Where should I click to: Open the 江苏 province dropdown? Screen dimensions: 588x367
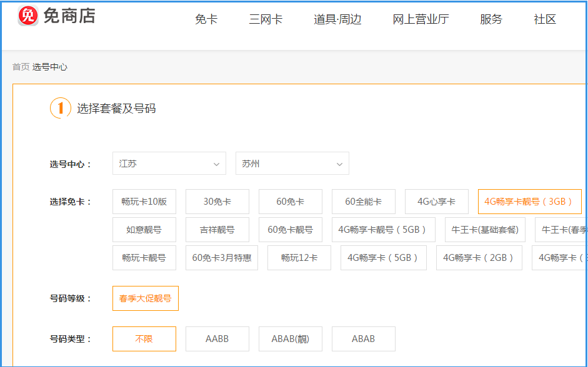click(x=169, y=163)
